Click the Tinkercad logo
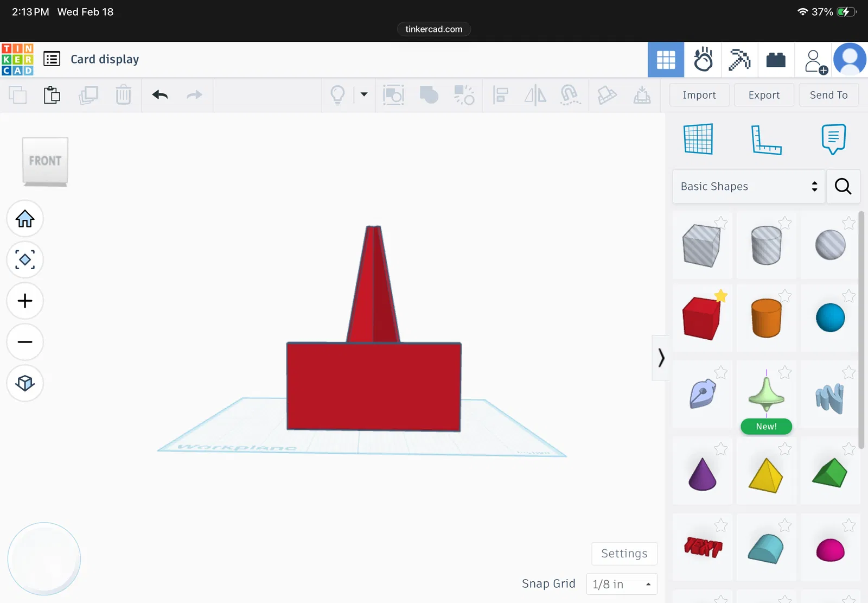The height and width of the screenshot is (603, 868). click(x=17, y=60)
